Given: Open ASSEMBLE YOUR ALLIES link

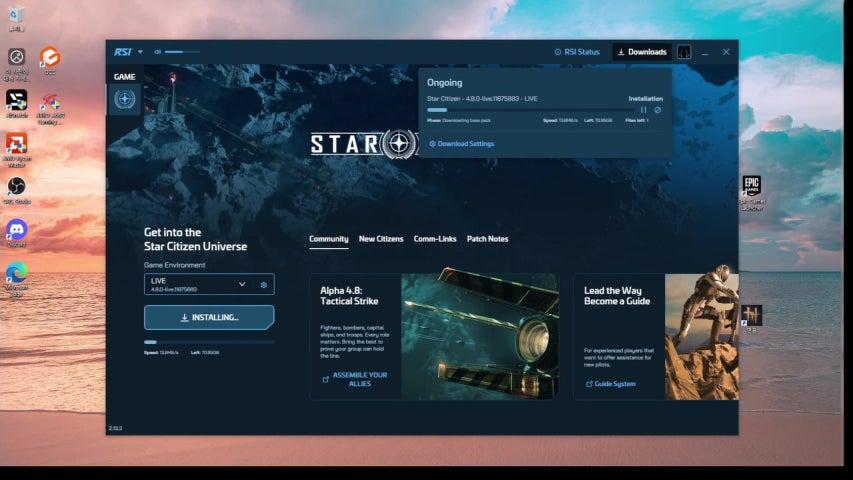Looking at the screenshot, I should [355, 379].
